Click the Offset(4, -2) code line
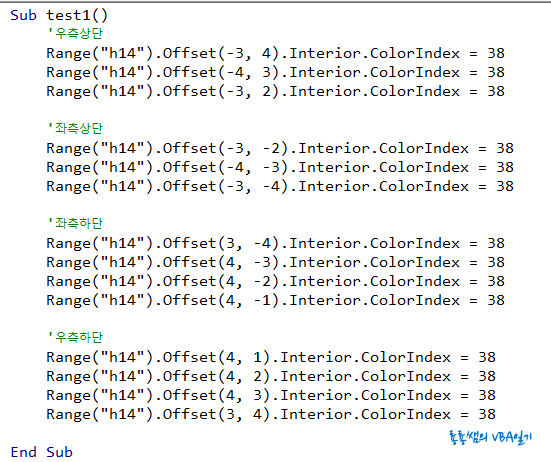The width and height of the screenshot is (551, 462). [276, 281]
